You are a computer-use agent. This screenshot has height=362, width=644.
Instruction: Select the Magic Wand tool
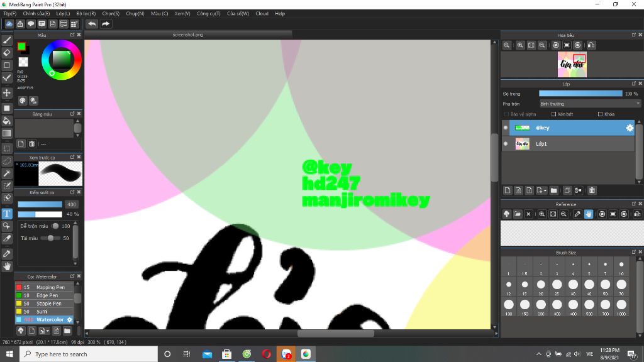[6, 173]
